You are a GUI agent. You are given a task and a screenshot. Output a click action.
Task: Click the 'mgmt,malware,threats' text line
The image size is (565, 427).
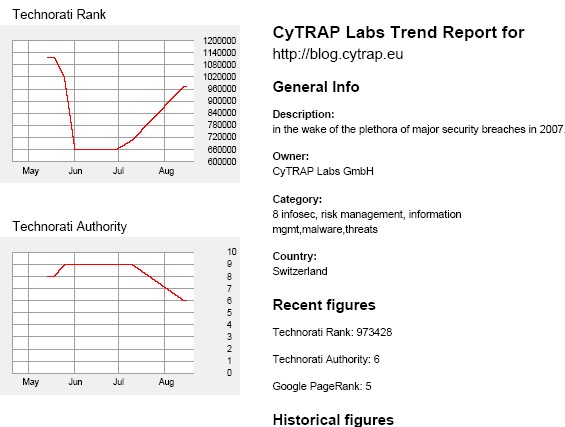tap(325, 230)
